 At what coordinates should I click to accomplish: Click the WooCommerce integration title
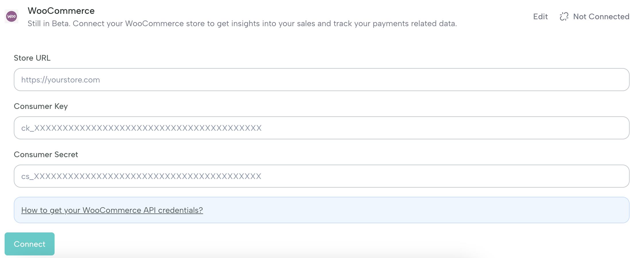(61, 11)
